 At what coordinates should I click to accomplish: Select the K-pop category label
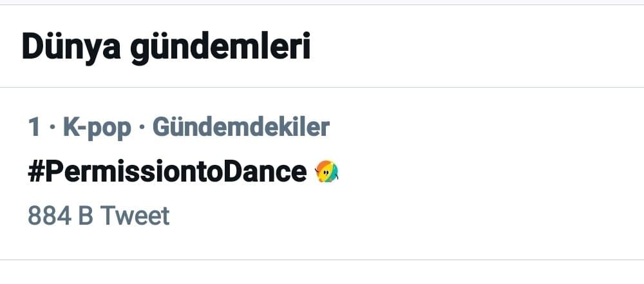click(x=96, y=128)
